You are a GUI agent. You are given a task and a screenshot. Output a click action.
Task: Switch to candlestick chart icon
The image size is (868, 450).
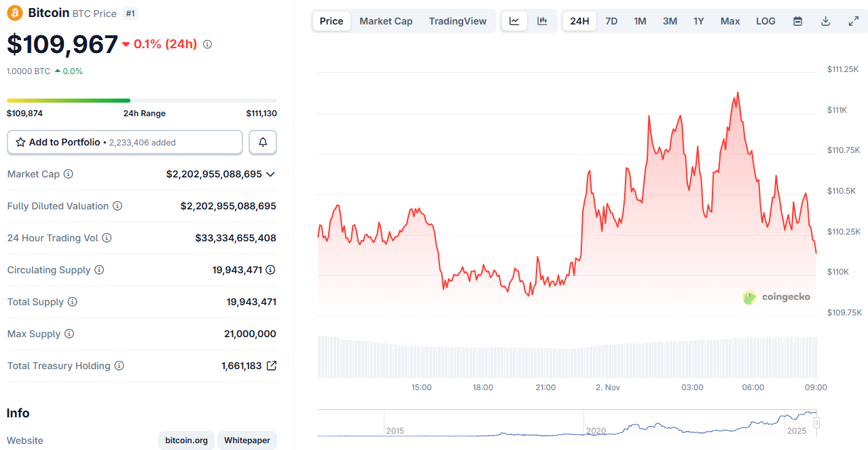[x=542, y=21]
